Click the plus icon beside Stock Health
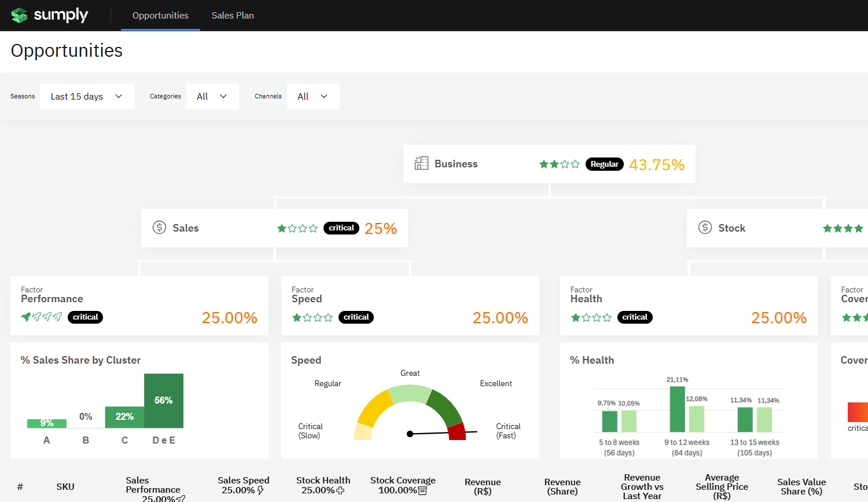The height and width of the screenshot is (502, 868). pos(340,490)
